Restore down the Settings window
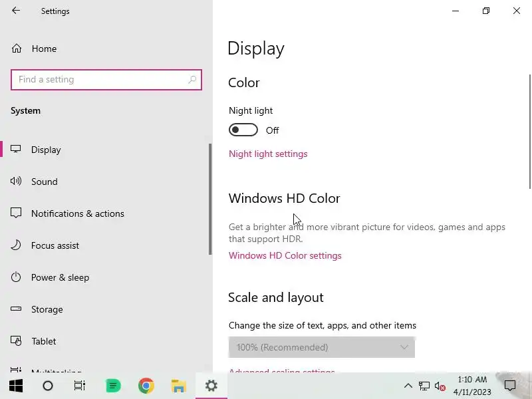Screen dimensions: 532x399 [486, 11]
